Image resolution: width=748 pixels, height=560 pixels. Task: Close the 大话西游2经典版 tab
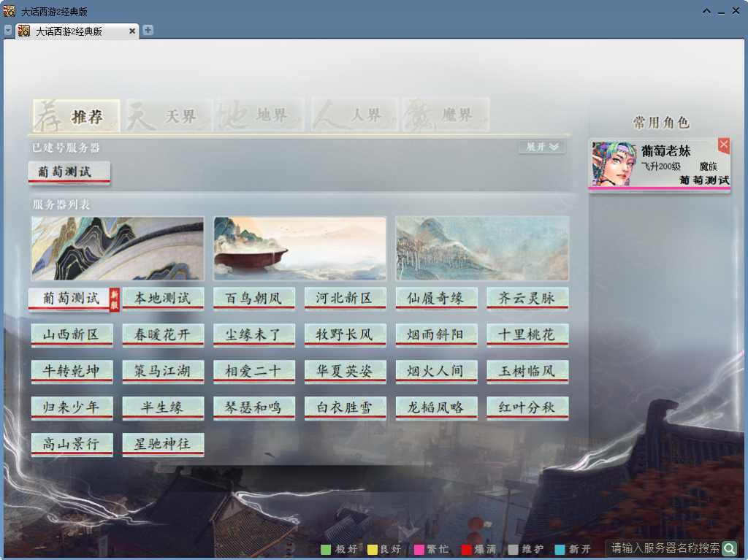click(132, 31)
